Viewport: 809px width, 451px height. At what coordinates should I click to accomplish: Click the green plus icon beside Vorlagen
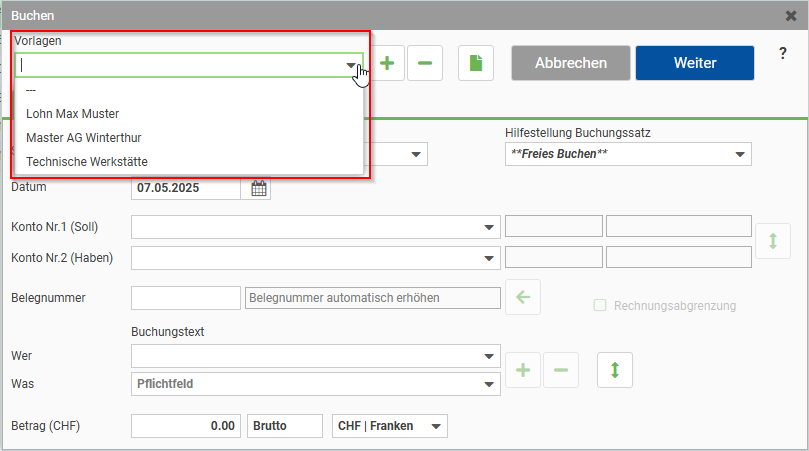coord(387,63)
